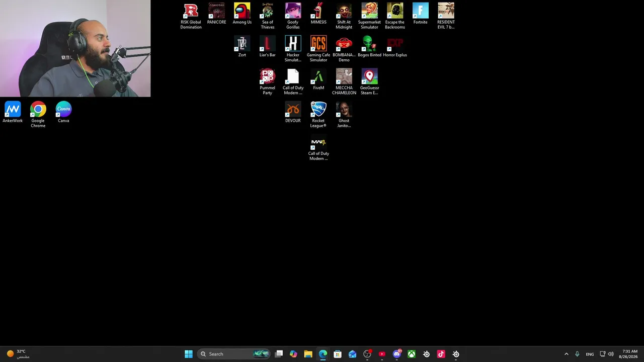Select the Horror Explus desktop shortcut
This screenshot has height=362, width=644.
coord(395,47)
